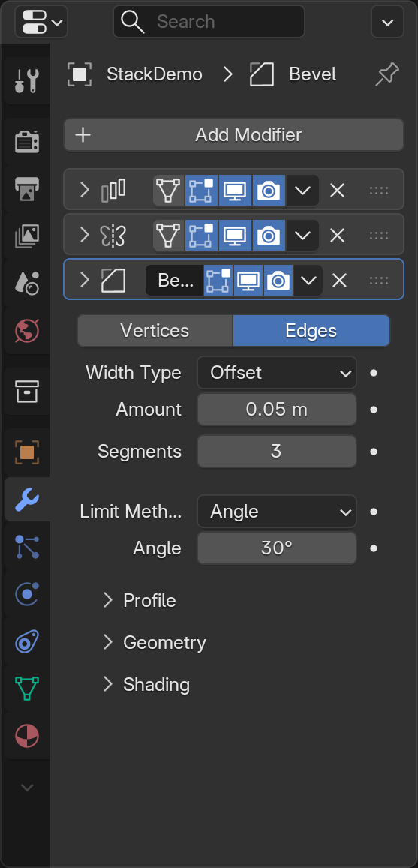
Task: Click the Array modifier drag handle
Action: (379, 191)
